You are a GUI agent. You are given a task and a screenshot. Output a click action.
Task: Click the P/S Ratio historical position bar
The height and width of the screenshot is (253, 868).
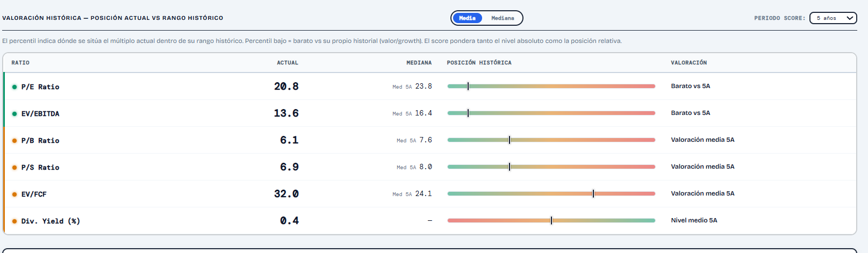tap(551, 167)
